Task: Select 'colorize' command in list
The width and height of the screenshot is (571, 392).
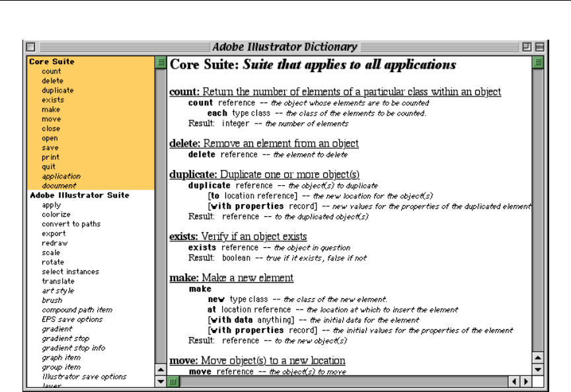Action: (x=56, y=215)
